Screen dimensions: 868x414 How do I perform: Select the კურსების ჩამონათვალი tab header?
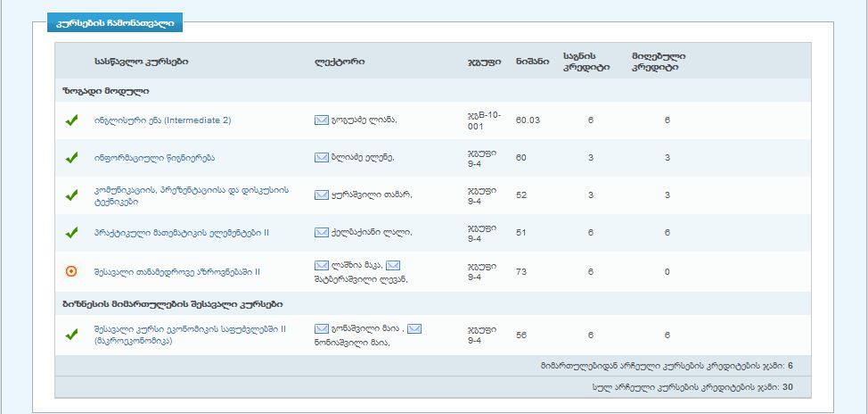click(115, 24)
